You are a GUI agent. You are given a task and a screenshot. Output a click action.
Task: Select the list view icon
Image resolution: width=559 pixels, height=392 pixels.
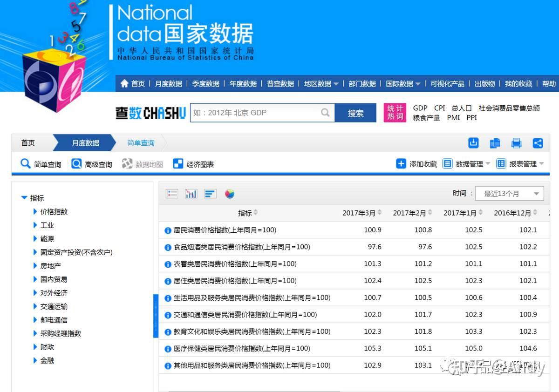pos(171,193)
